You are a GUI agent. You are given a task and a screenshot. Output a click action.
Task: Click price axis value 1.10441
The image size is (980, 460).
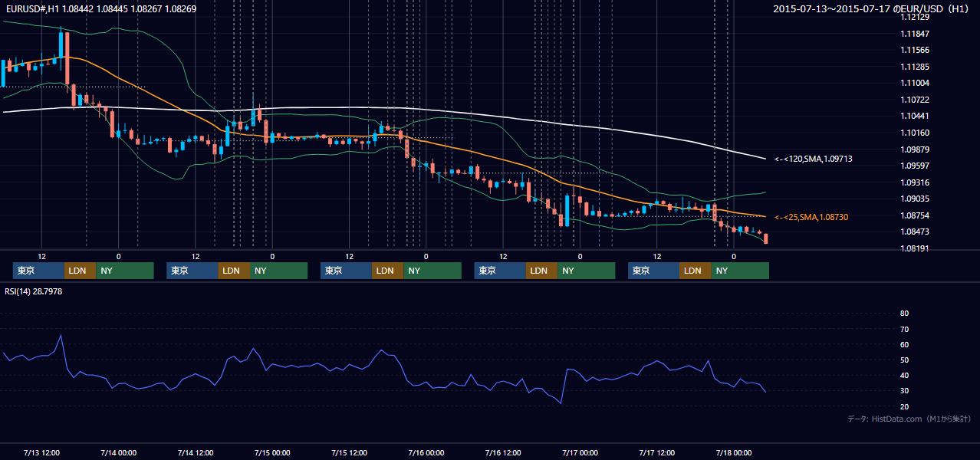pos(915,116)
